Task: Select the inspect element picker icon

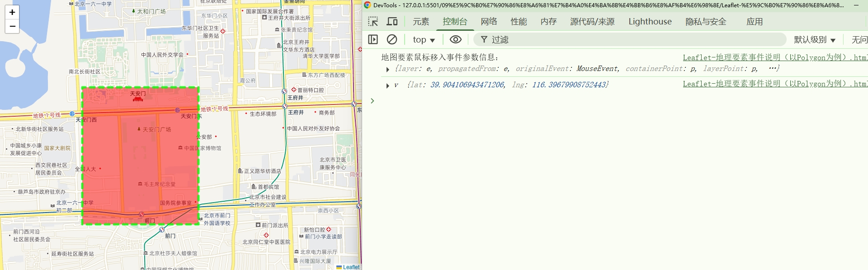Action: [373, 21]
